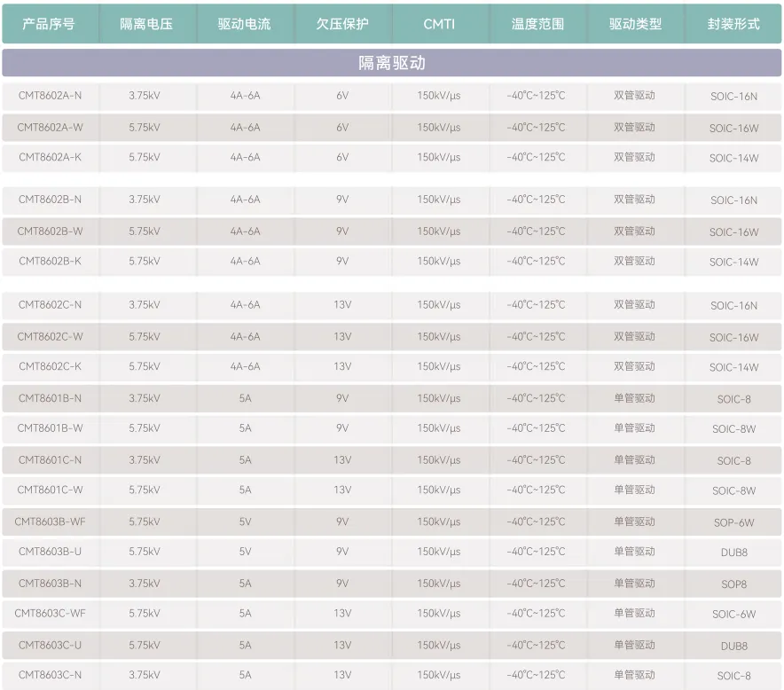Click 9V undervoltage value in CMT8602B-W row
Image resolution: width=784 pixels, height=690 pixels.
(342, 231)
